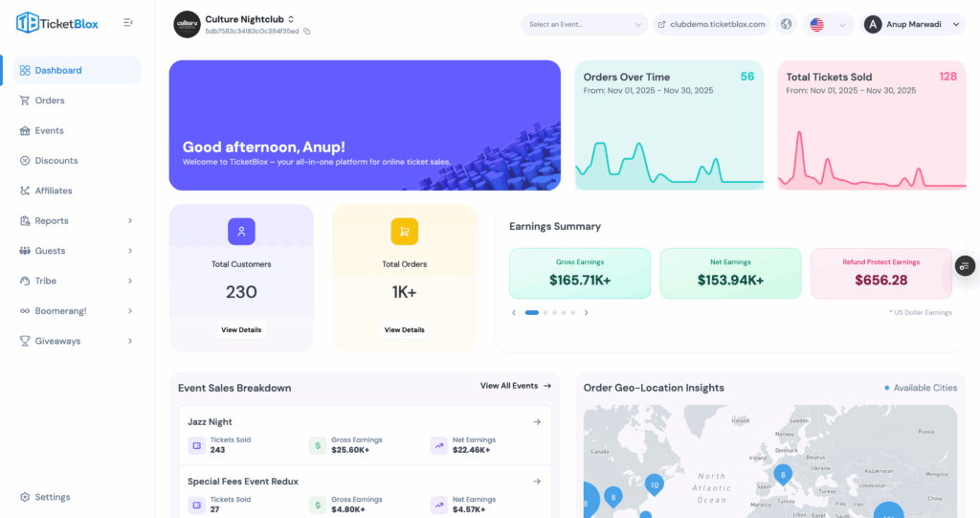This screenshot has width=980, height=518.
Task: Select the second earnings carousel dot
Action: [x=546, y=312]
